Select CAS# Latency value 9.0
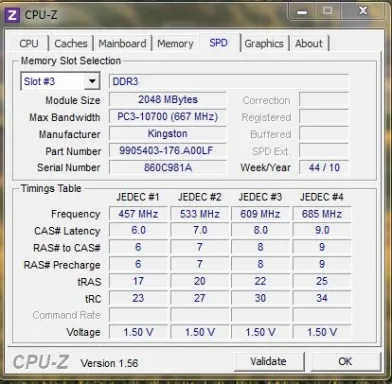Screen dimensions: 392x384 click(322, 230)
